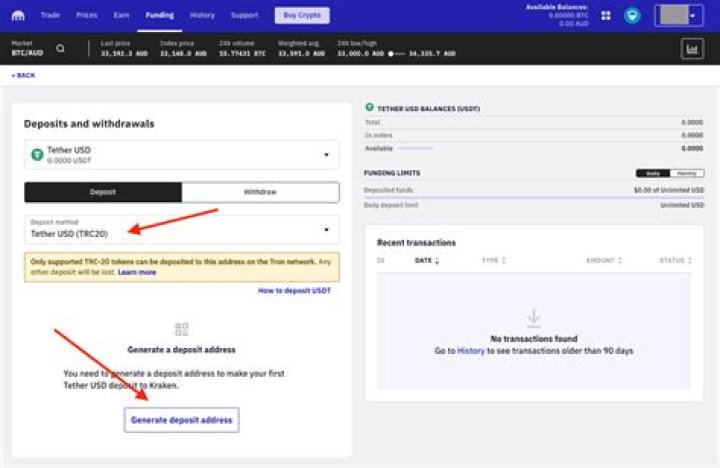
Task: Click the Kraken logo icon
Action: point(17,16)
